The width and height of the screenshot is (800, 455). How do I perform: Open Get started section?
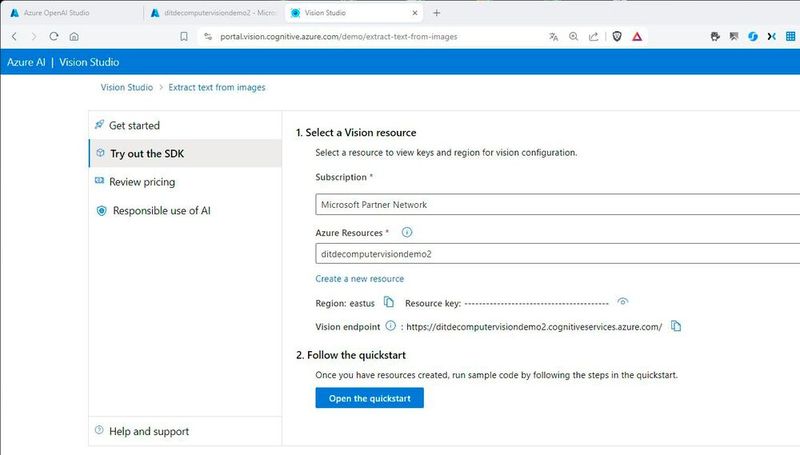185,125
